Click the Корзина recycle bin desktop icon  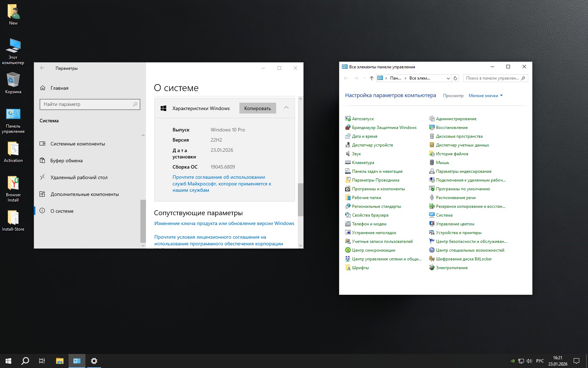tap(13, 83)
